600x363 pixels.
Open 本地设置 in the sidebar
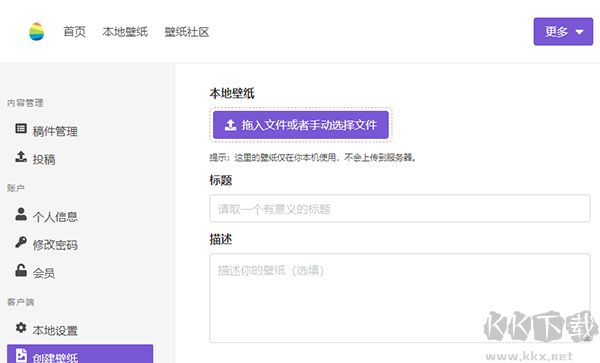point(55,330)
